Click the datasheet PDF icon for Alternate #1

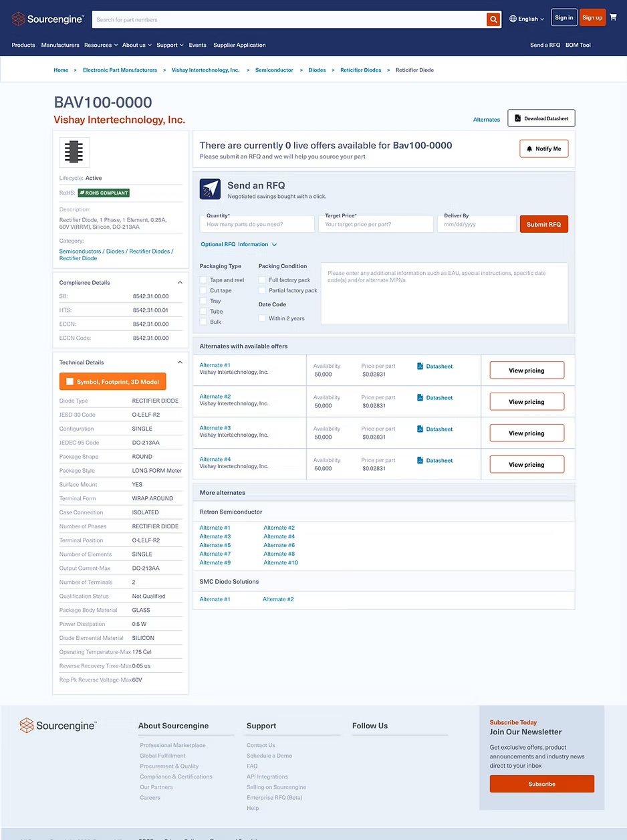click(420, 366)
